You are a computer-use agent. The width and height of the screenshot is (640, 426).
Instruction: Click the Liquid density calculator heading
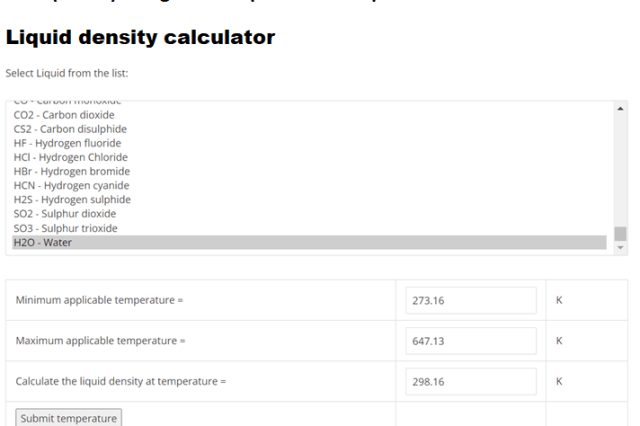(x=140, y=38)
